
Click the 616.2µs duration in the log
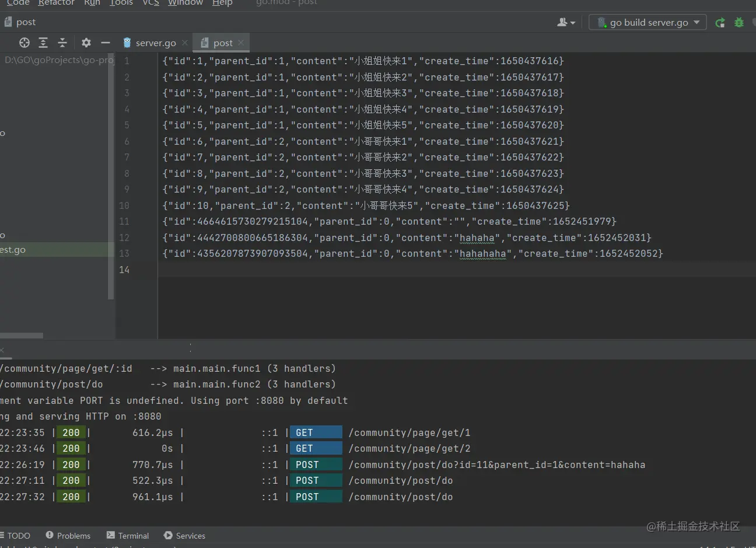[153, 432]
